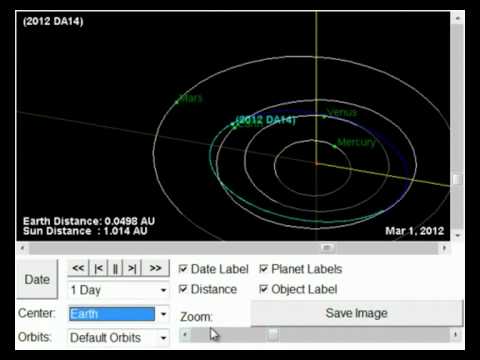Click the vertical scrollbar up arrow
The image size is (480, 360).
point(457,18)
